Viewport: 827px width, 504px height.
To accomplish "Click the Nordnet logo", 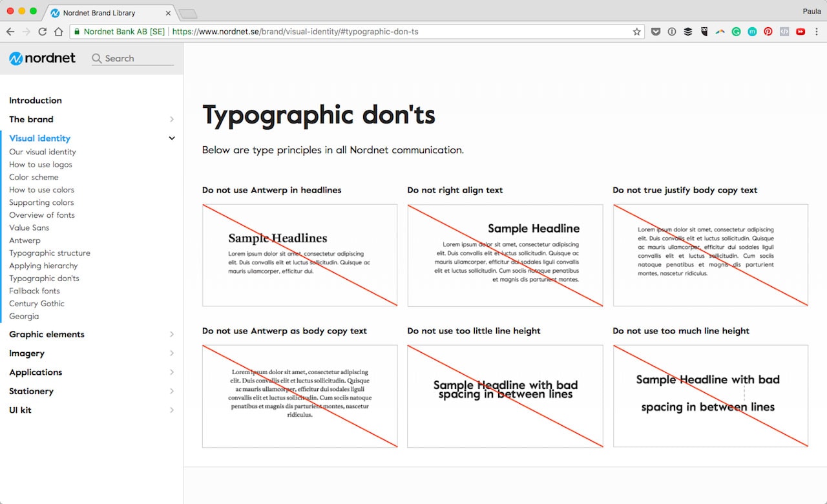I will (42, 58).
